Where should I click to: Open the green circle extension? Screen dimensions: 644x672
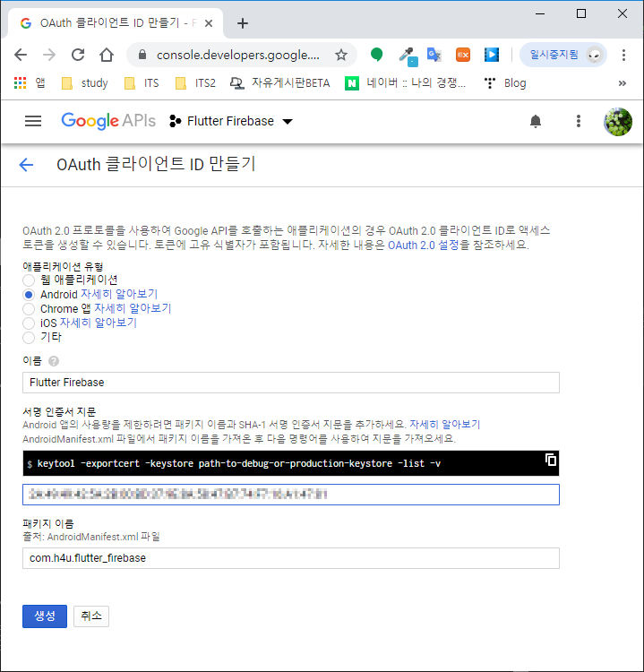click(376, 55)
